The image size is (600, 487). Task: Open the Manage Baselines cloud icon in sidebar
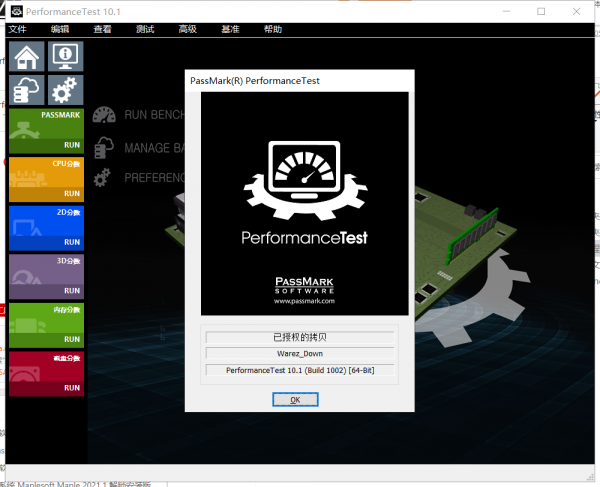(27, 90)
